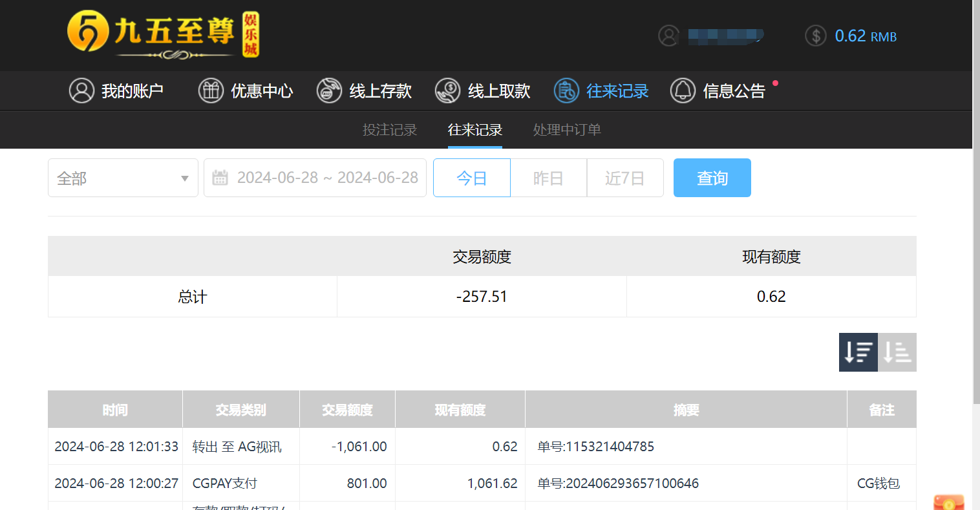This screenshot has width=980, height=510.
Task: Select the 处理中订单 tab
Action: (567, 129)
